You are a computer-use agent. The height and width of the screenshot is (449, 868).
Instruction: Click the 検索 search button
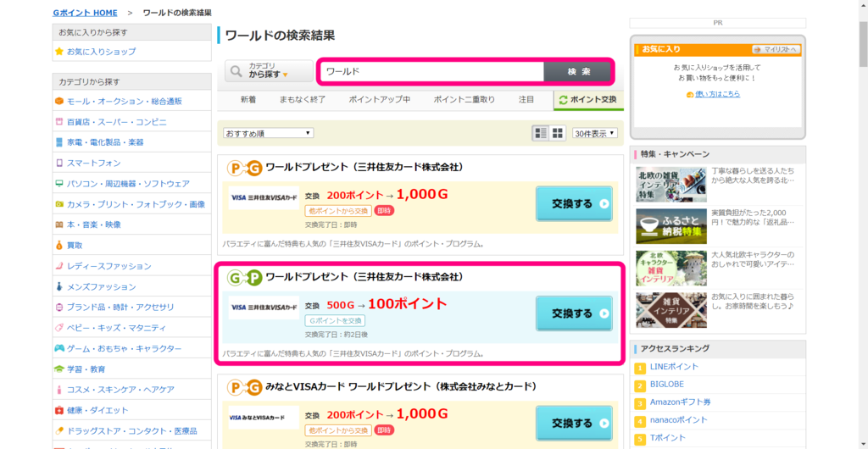tap(577, 72)
